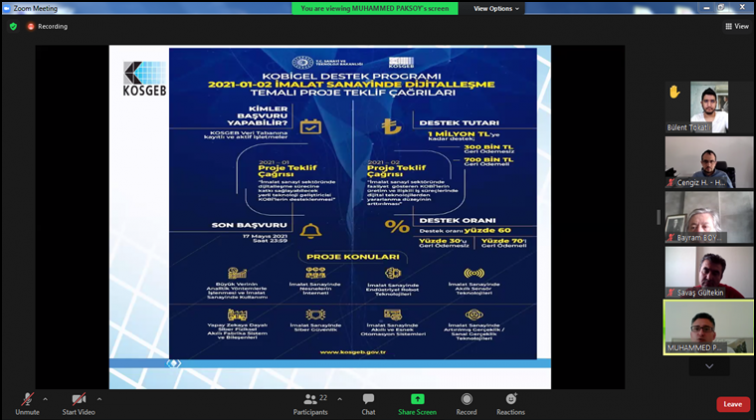Open the View Options dropdown
This screenshot has height=420, width=756.
497,8
